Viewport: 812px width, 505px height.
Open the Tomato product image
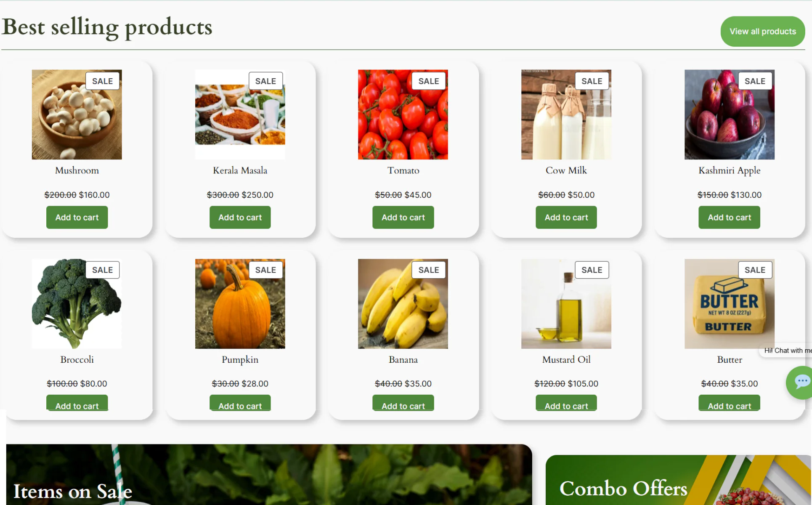pyautogui.click(x=403, y=114)
